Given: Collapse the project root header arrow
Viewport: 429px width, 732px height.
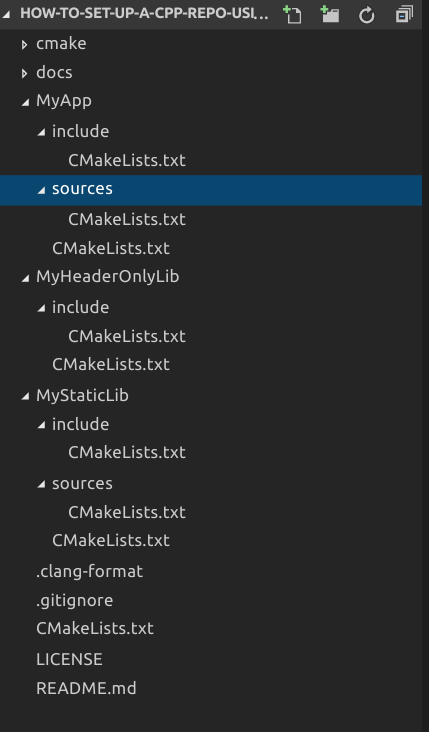Looking at the screenshot, I should (x=6, y=14).
